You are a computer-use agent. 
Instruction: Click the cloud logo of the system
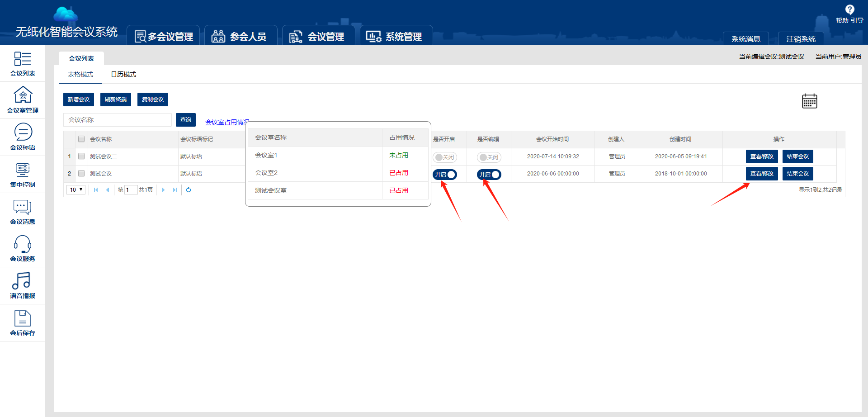[66, 14]
